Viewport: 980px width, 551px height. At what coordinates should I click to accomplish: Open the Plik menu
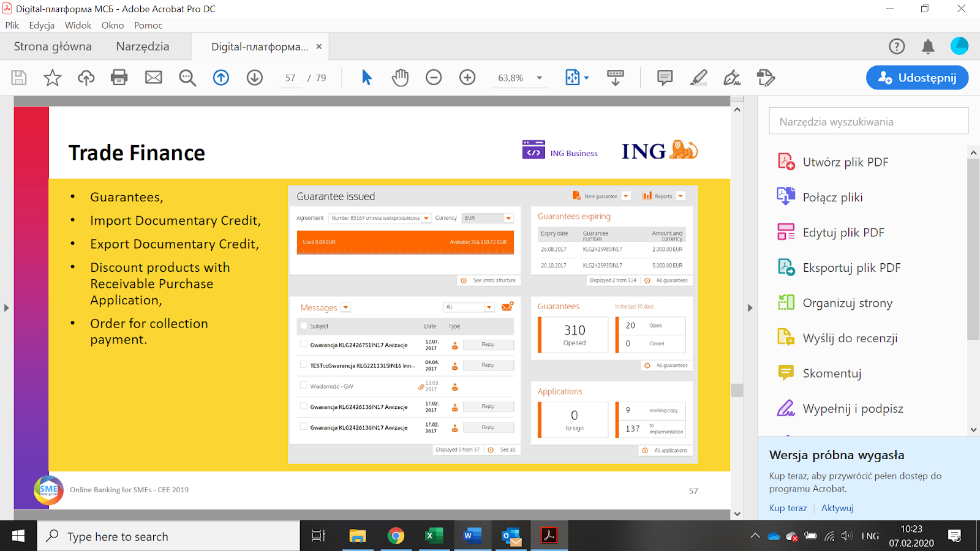12,25
